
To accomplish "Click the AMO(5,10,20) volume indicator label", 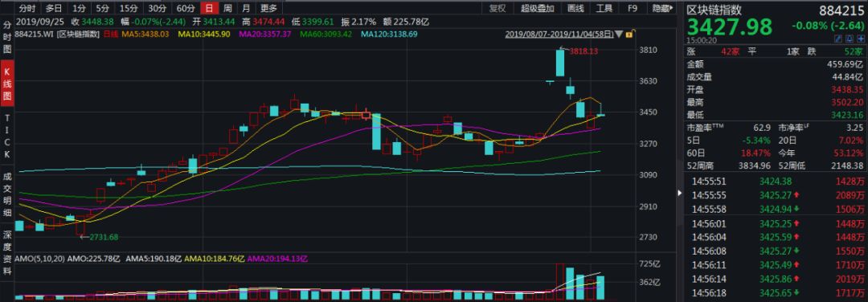I will click(x=40, y=259).
